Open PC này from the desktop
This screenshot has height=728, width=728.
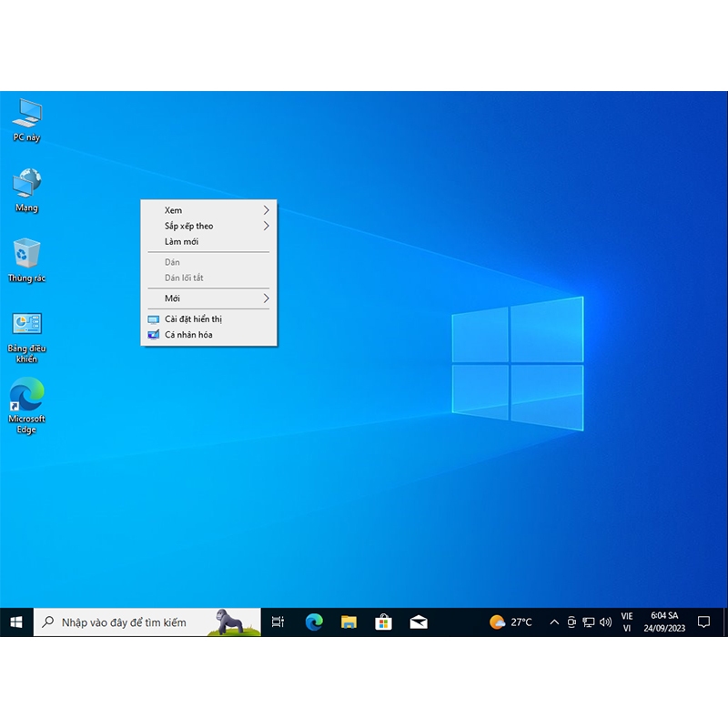[x=27, y=118]
